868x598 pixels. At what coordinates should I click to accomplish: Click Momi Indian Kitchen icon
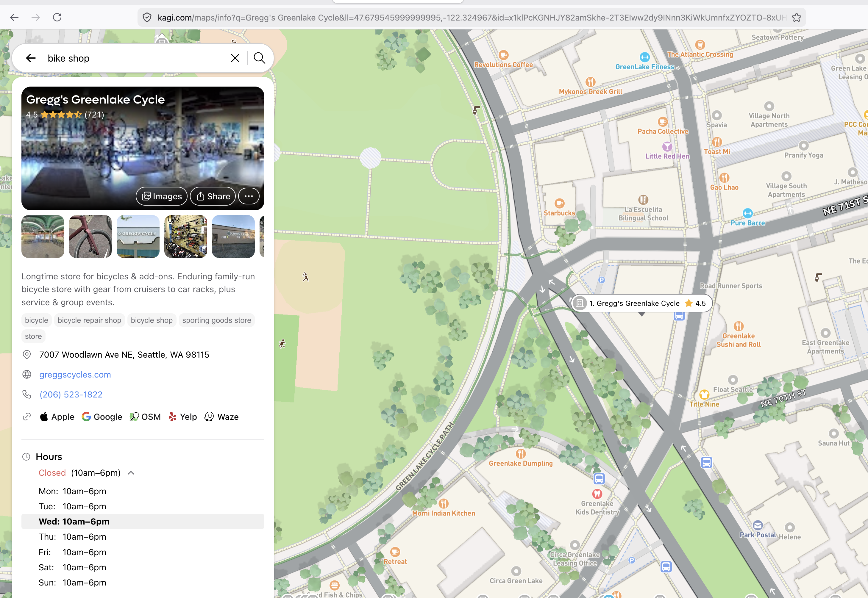click(443, 504)
